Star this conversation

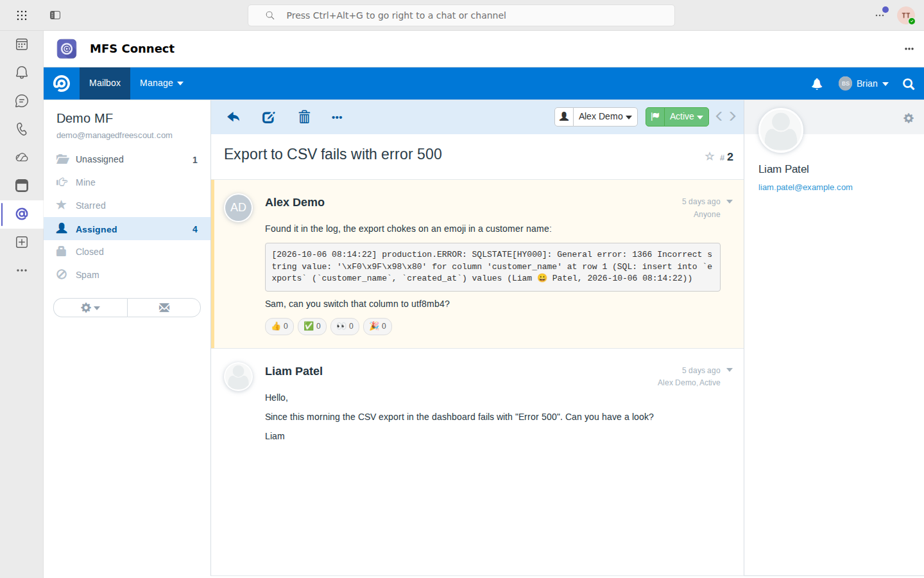click(710, 156)
